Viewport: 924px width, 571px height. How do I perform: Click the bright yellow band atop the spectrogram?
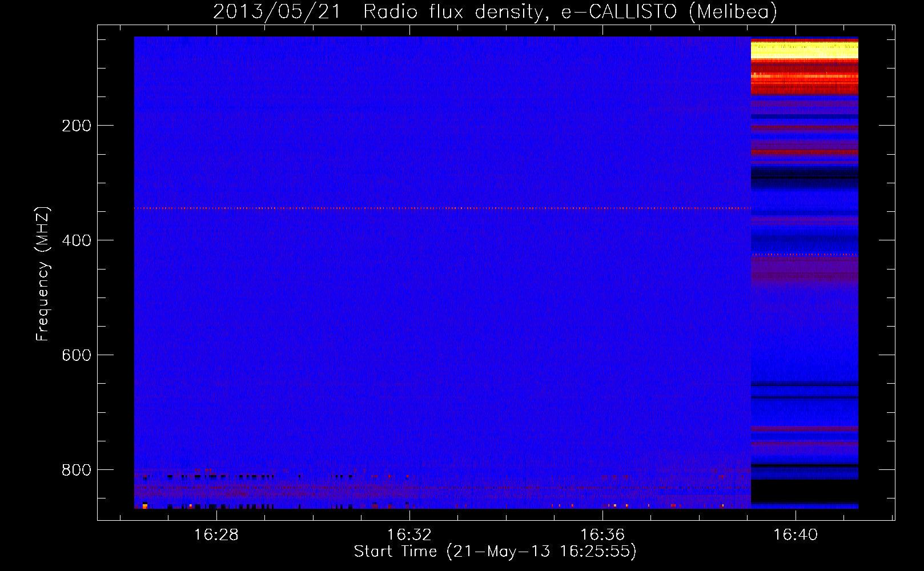click(x=804, y=50)
